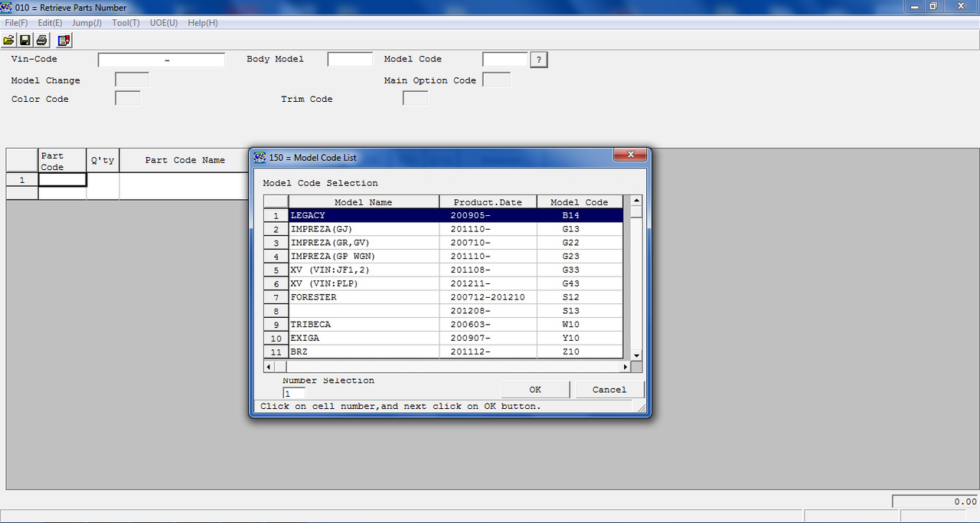Screen dimensions: 980x523
Task: Click the vertical scrollbar track of the model list
Action: (635, 283)
